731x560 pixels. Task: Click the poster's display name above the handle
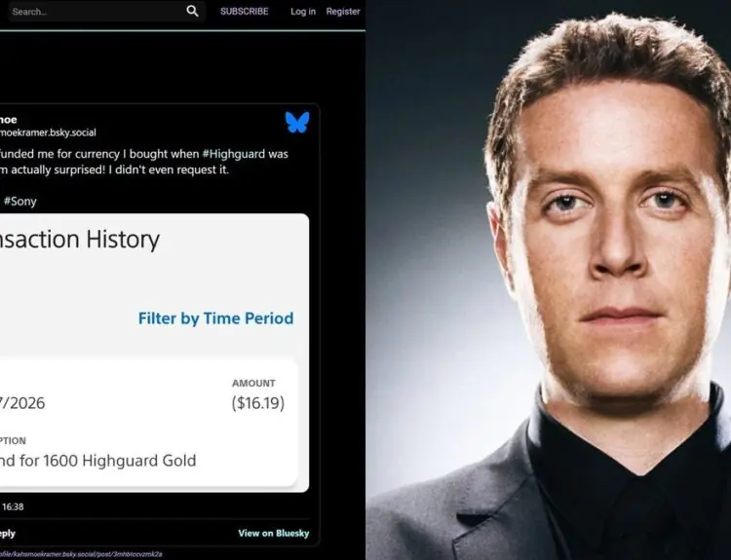(9, 120)
